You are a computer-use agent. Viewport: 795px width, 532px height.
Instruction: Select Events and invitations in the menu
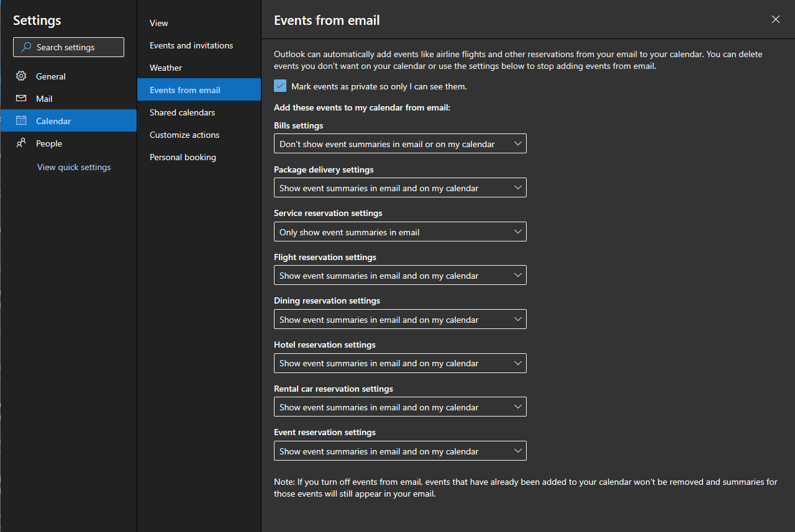(191, 45)
